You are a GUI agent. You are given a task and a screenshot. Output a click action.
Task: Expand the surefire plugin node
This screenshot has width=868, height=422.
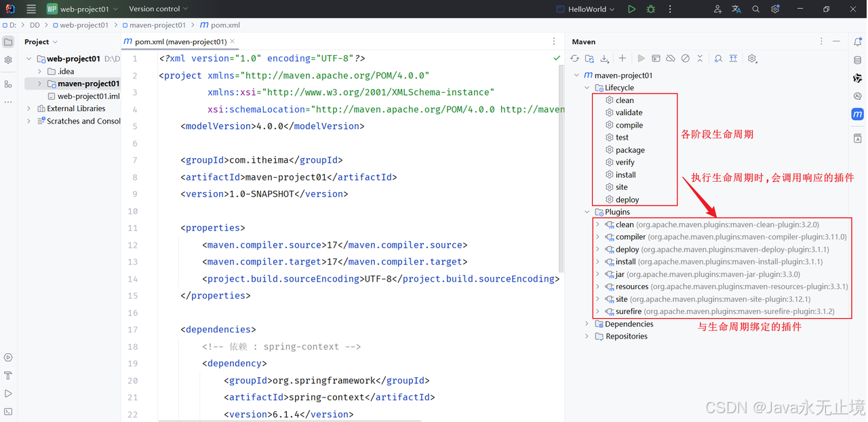click(597, 312)
